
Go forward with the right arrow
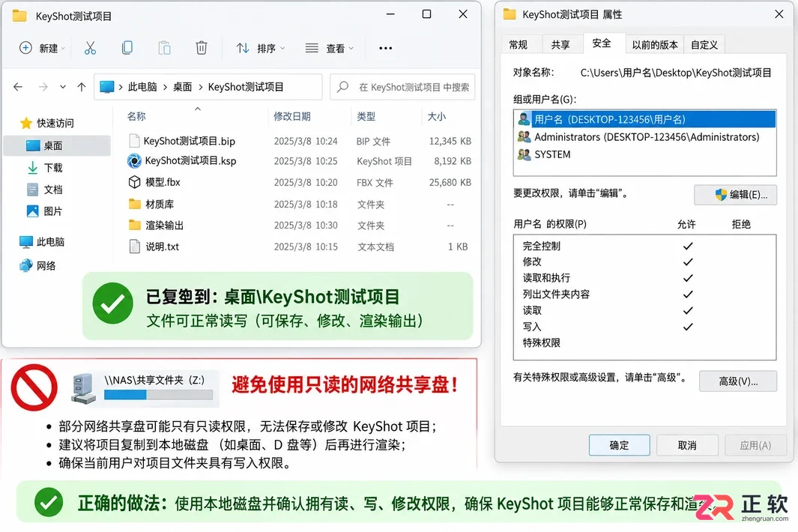click(x=43, y=87)
